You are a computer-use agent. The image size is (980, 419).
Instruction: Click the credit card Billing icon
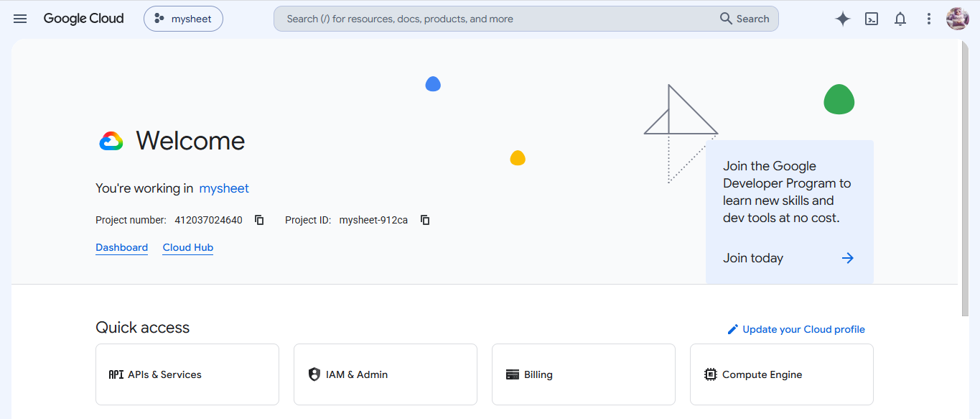[513, 374]
